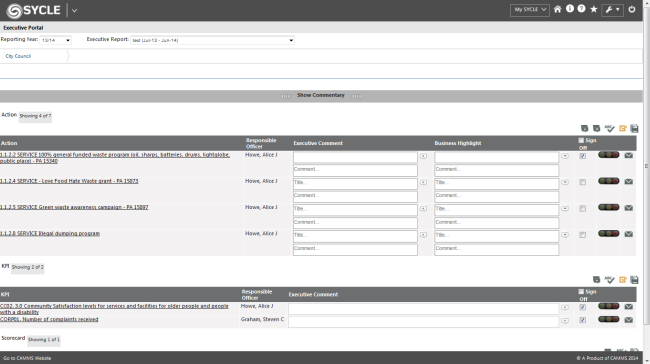Go to the home page icon
Viewport: 650px width, 364px height.
(557, 9)
